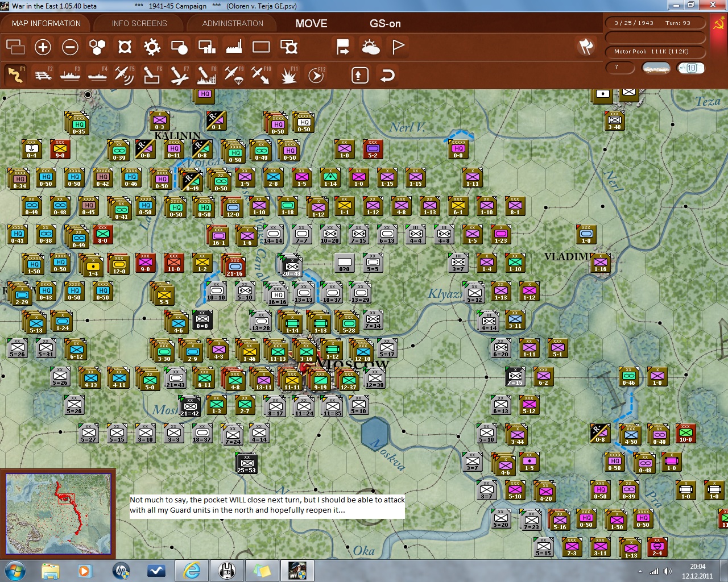The width and height of the screenshot is (728, 582).
Task: Show weather using the sun-cloud icon
Action: (370, 47)
